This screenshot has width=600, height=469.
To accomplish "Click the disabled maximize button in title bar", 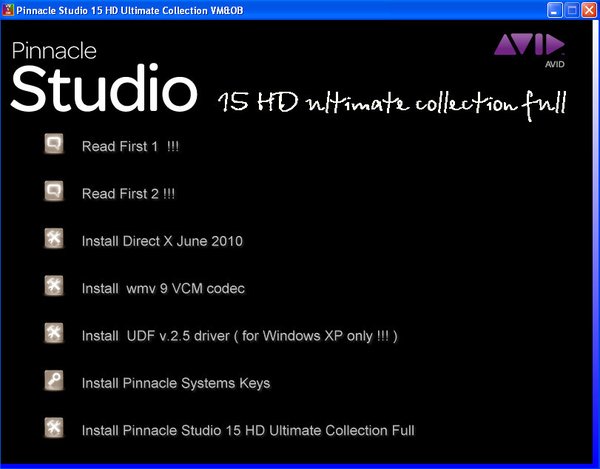I will click(x=572, y=10).
